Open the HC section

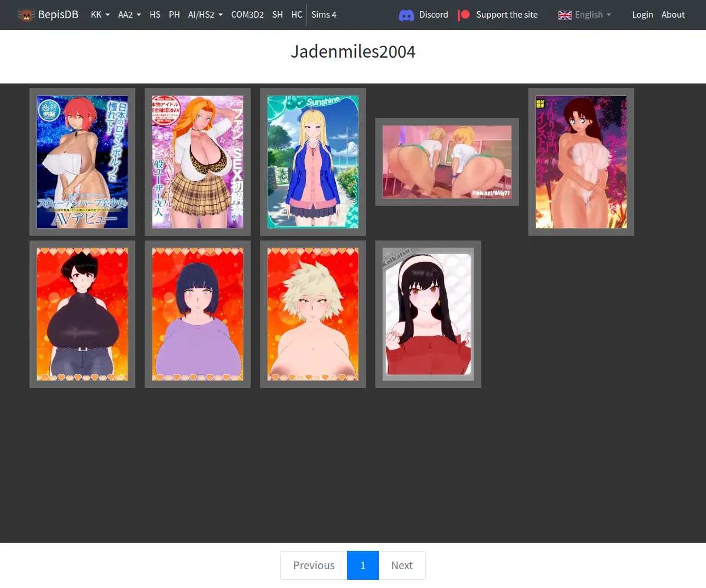[297, 15]
